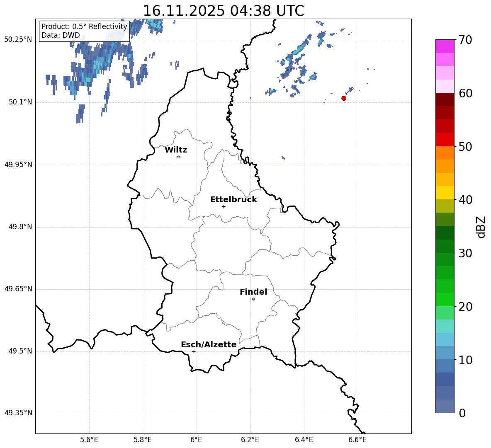This screenshot has height=448, width=491.
Task: Click the 49.5°N latitude label
Action: (20, 351)
